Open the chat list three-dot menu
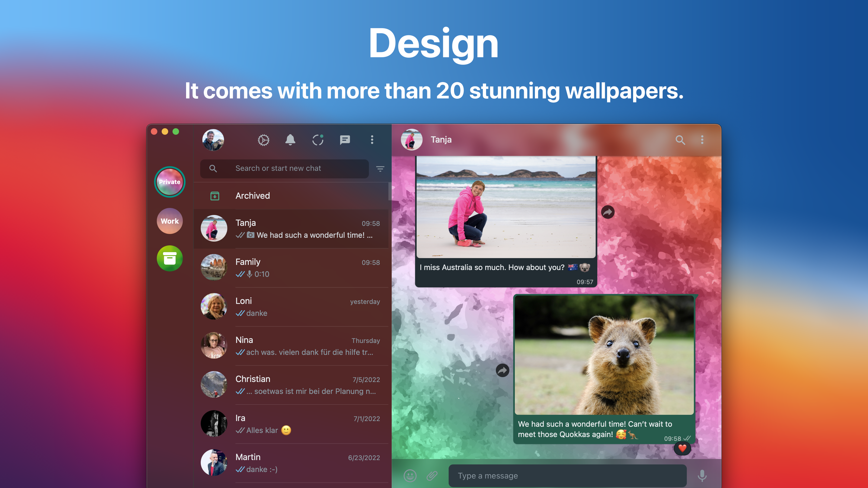The width and height of the screenshot is (868, 488). click(372, 140)
